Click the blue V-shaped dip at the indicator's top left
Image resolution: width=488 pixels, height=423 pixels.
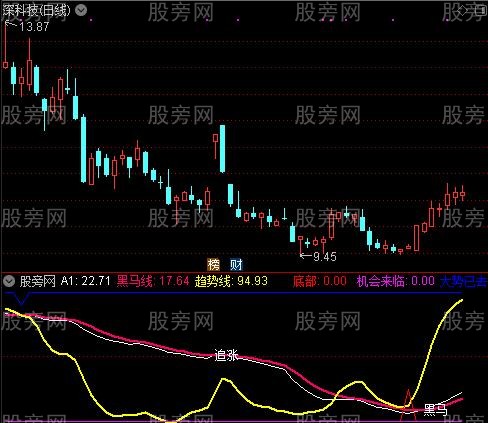[22, 299]
